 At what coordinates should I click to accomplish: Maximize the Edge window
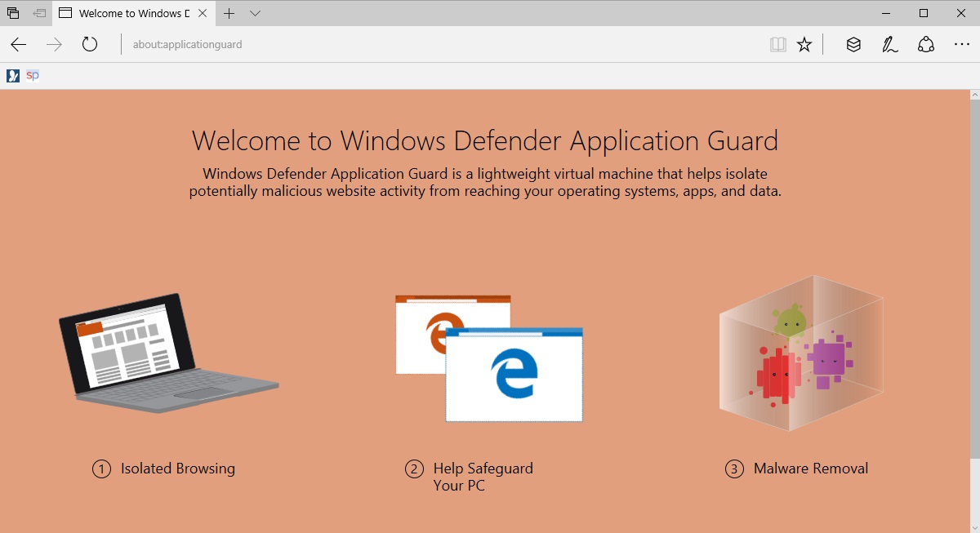[924, 13]
